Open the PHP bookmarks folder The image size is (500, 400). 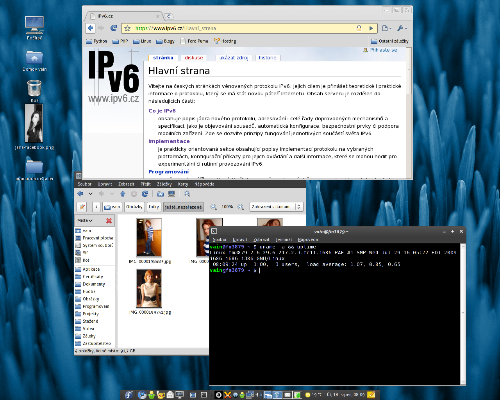click(x=120, y=41)
